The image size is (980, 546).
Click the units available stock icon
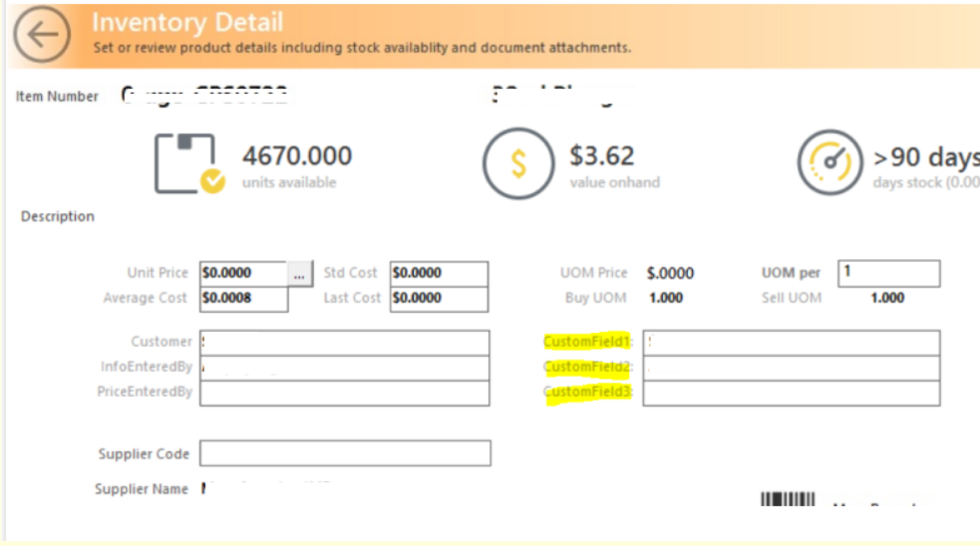[189, 163]
